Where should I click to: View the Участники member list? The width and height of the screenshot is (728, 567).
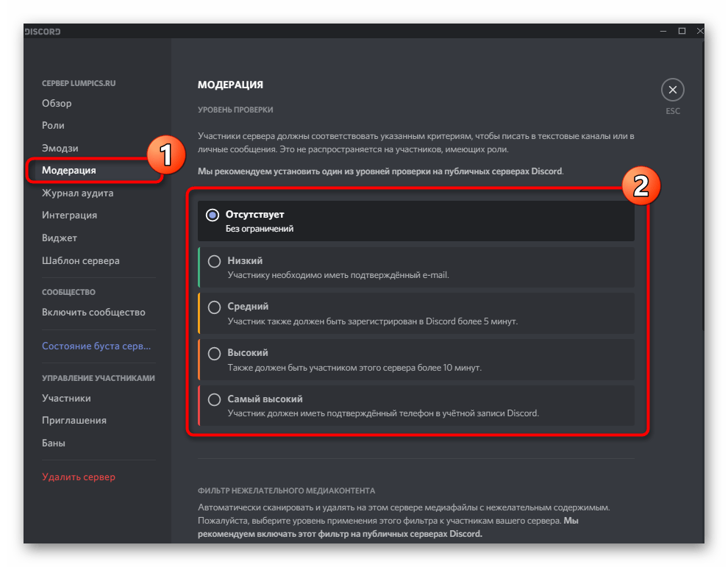[68, 397]
